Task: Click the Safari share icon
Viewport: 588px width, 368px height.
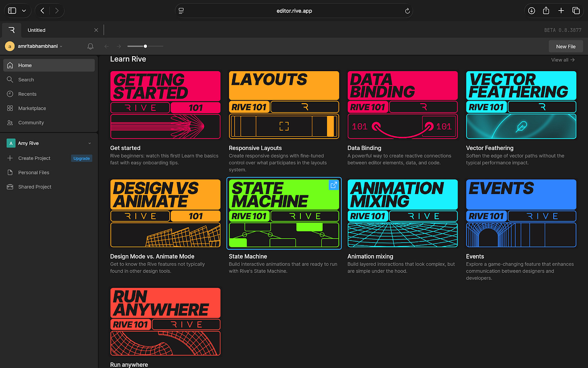Action: 546,11
